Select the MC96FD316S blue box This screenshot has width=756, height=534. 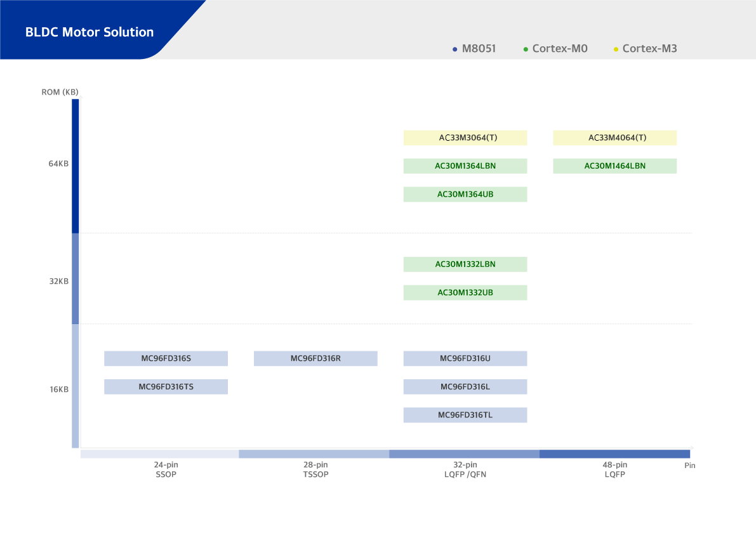(166, 359)
